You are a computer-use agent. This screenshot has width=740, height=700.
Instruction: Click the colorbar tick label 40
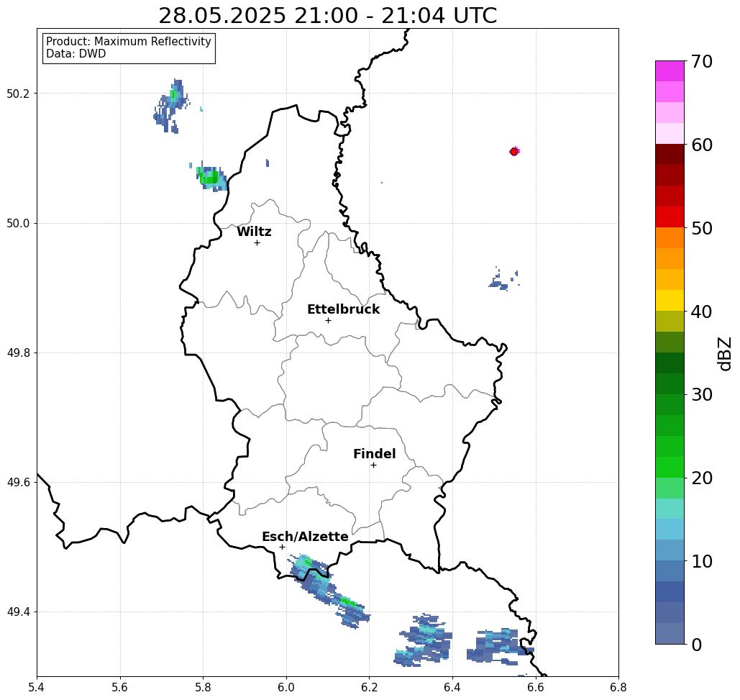(x=702, y=311)
